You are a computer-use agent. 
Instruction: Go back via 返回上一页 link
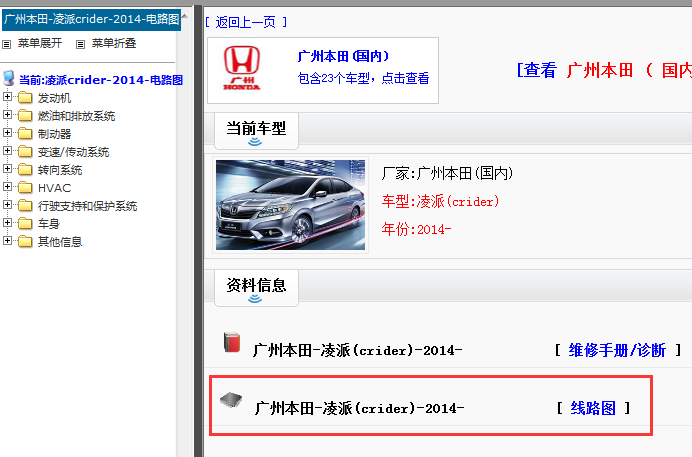point(246,22)
